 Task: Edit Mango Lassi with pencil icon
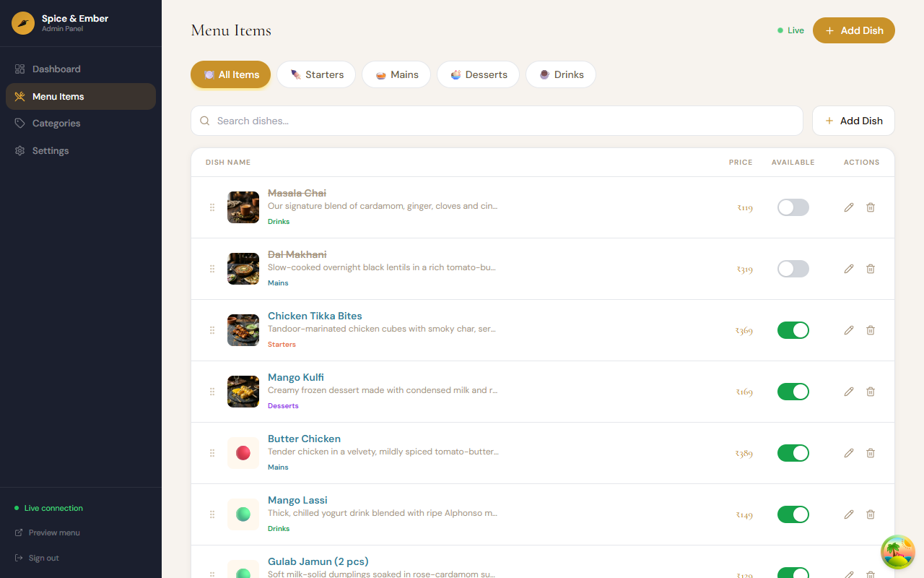pos(849,514)
